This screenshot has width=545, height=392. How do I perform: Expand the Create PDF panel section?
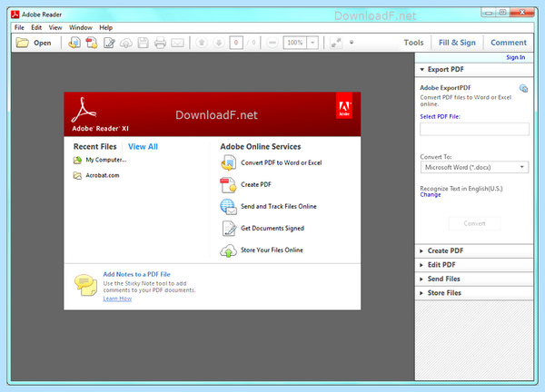pyautogui.click(x=474, y=250)
